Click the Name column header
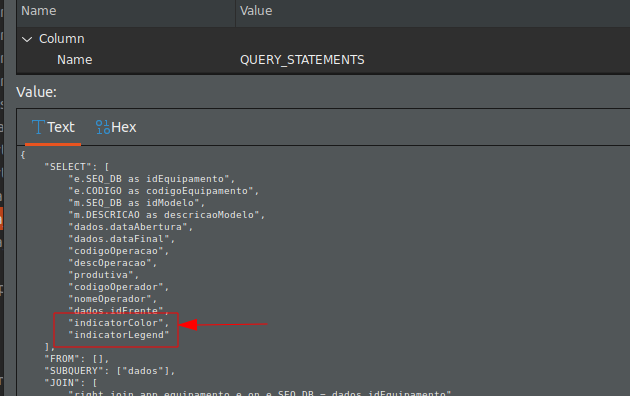Viewport: 630px width, 396px height. [x=39, y=11]
